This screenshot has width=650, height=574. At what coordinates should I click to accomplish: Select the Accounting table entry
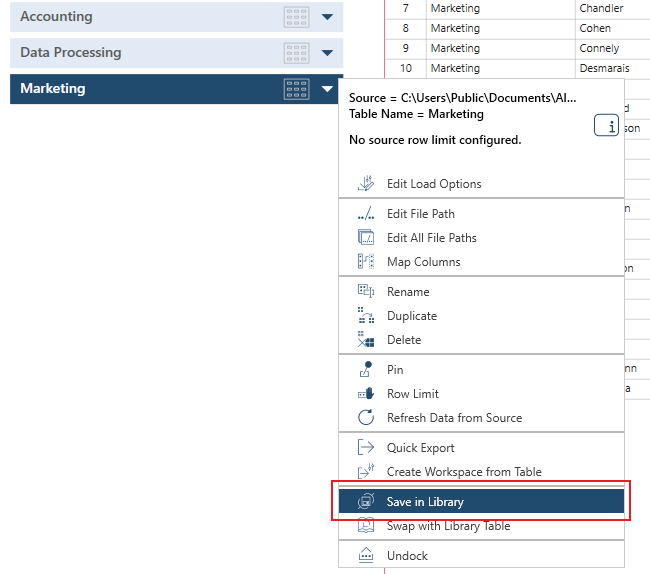click(x=177, y=17)
